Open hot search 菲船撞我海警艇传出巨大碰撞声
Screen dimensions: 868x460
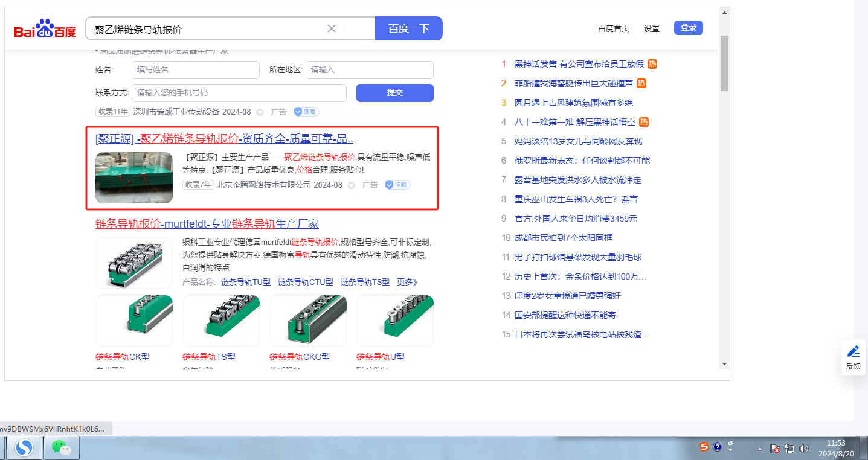[x=574, y=83]
